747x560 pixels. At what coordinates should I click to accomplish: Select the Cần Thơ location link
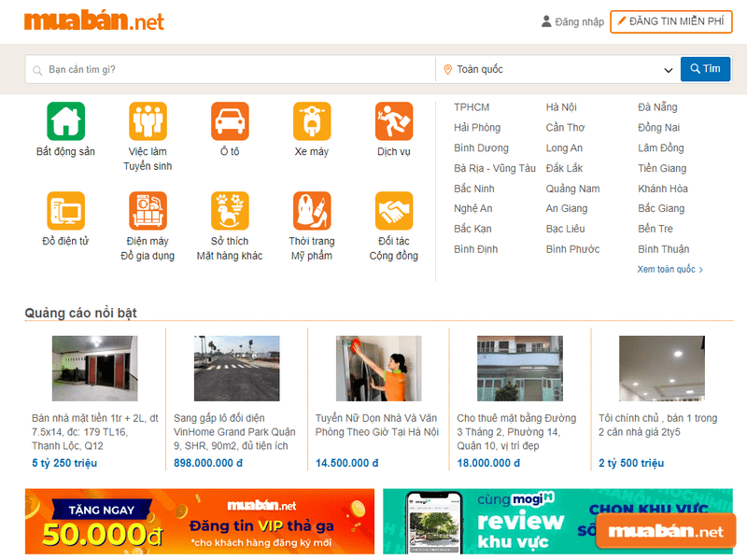coord(565,128)
